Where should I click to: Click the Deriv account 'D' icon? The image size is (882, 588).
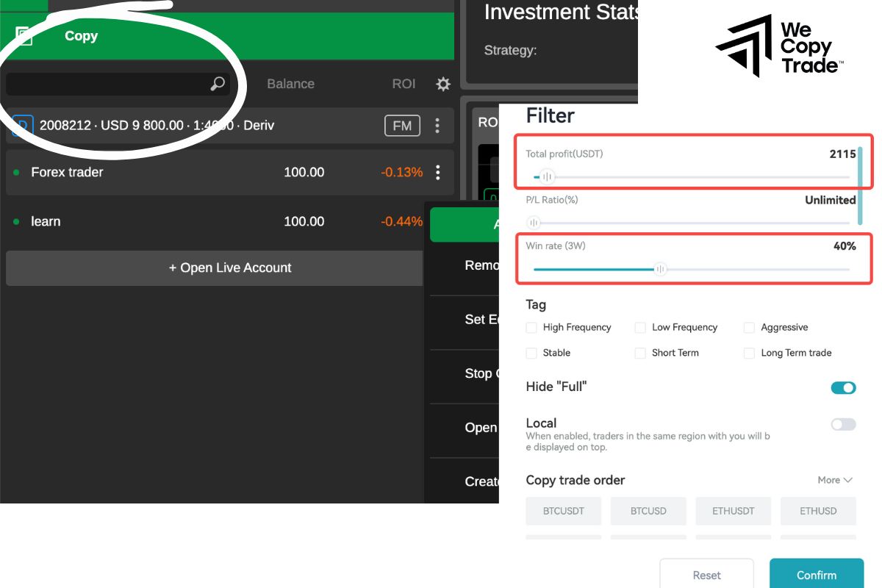pos(21,125)
